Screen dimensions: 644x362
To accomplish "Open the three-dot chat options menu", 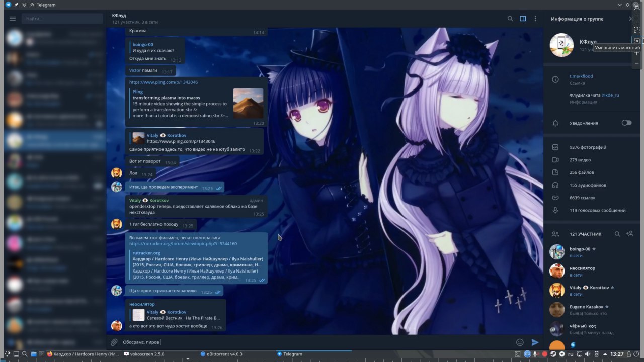I will point(535,19).
